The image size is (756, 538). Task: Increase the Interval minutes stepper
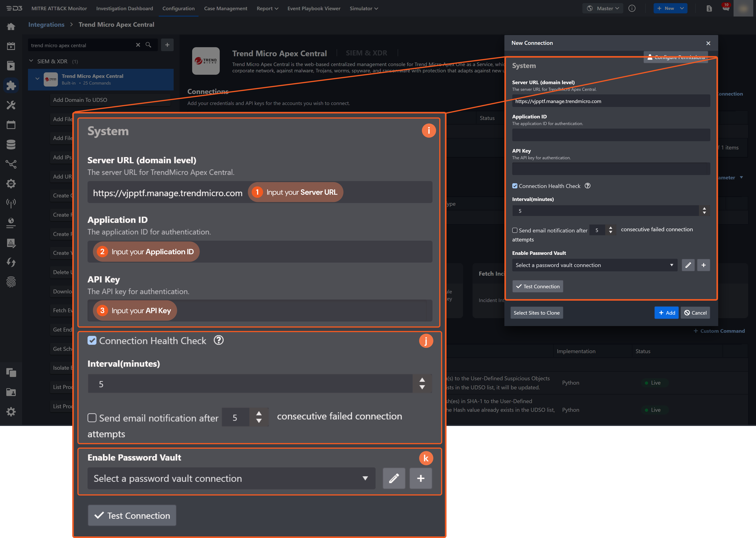(x=704, y=208)
